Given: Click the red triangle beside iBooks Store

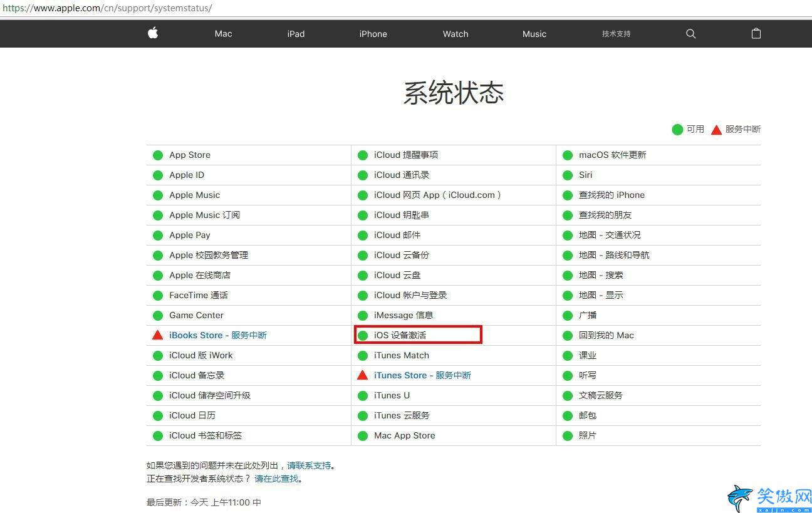Looking at the screenshot, I should (158, 335).
